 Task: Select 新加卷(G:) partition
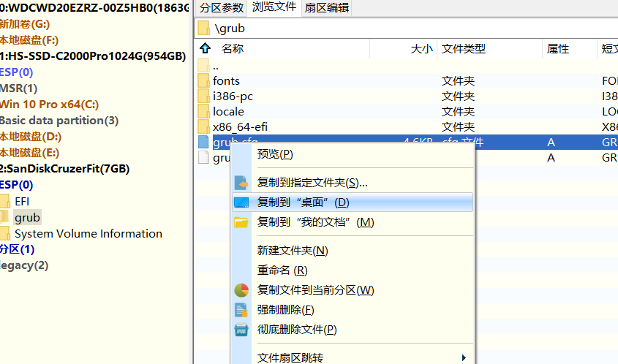[24, 24]
